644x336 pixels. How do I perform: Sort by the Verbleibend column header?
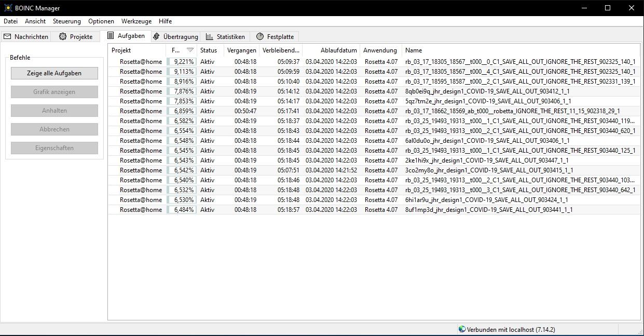pyautogui.click(x=281, y=50)
